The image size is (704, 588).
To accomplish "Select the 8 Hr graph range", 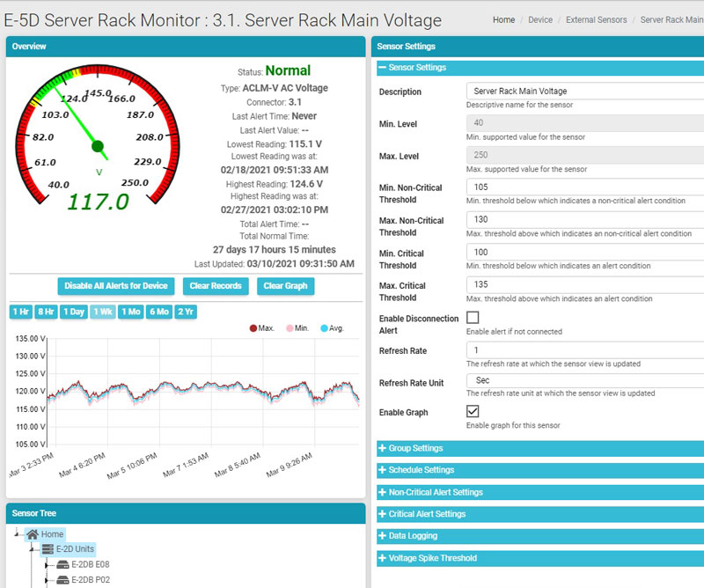I will tap(46, 312).
